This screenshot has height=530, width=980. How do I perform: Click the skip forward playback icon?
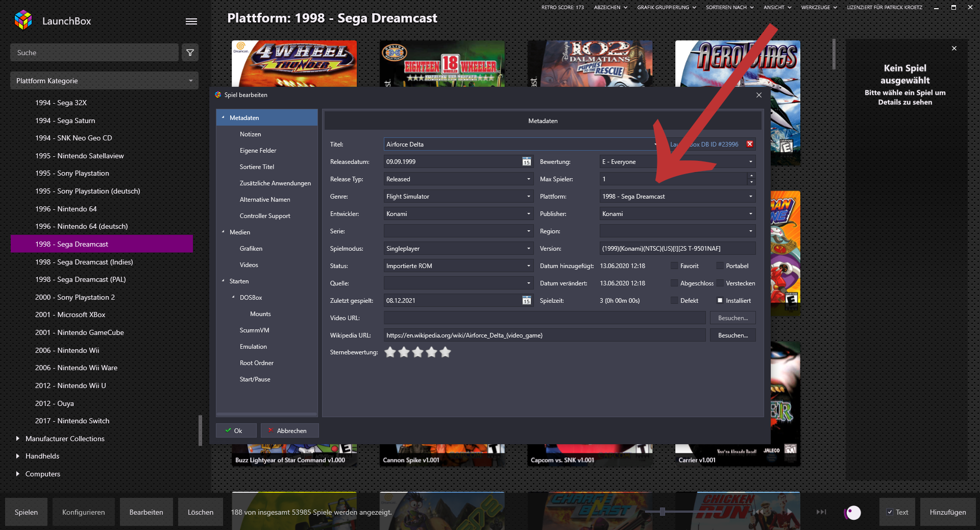821,512
